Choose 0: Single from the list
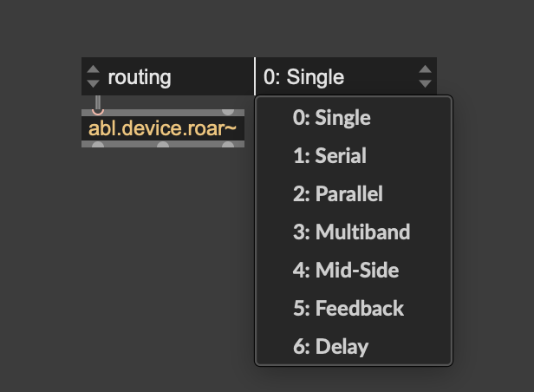The image size is (534, 392). (x=331, y=118)
